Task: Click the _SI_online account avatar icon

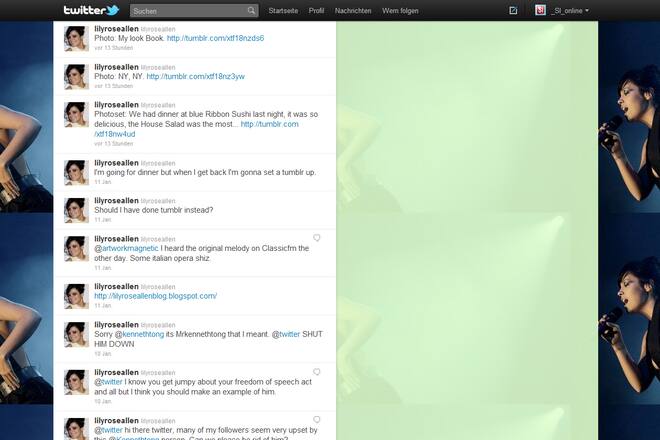Action: (540, 11)
